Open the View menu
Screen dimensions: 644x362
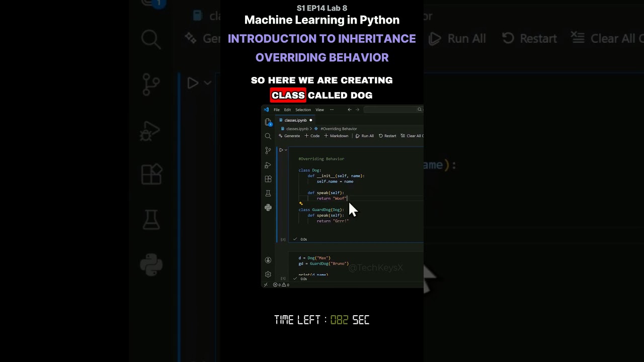[319, 110]
